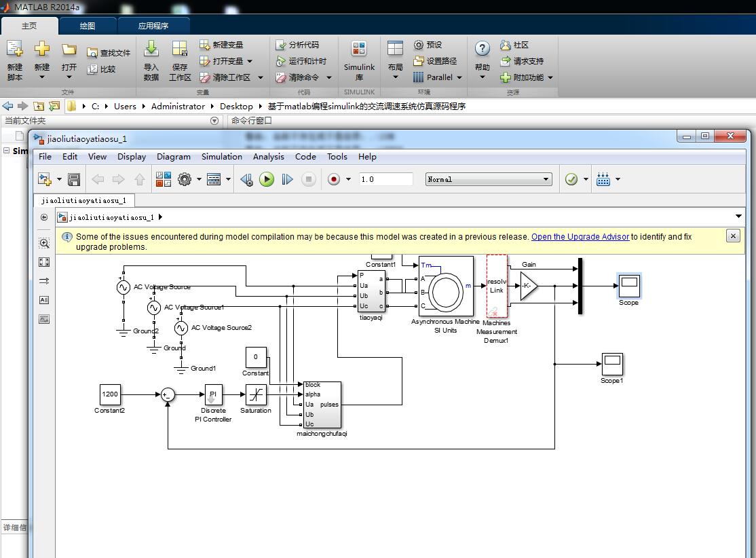
Task: Click the Administrator folder in address path
Action: click(x=178, y=106)
